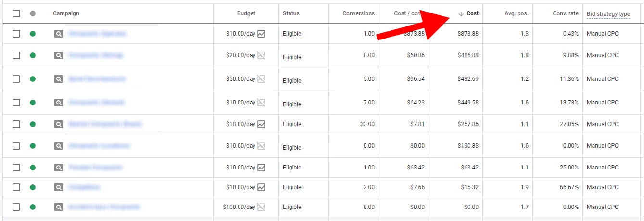Click the 13.73% conversion rate value
644x221 pixels.
click(x=569, y=103)
